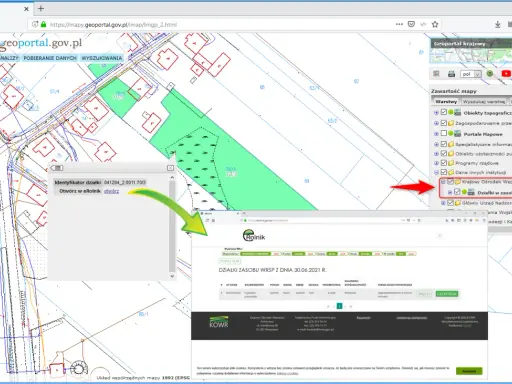Click the Programy rządowe folder icon

(451, 163)
